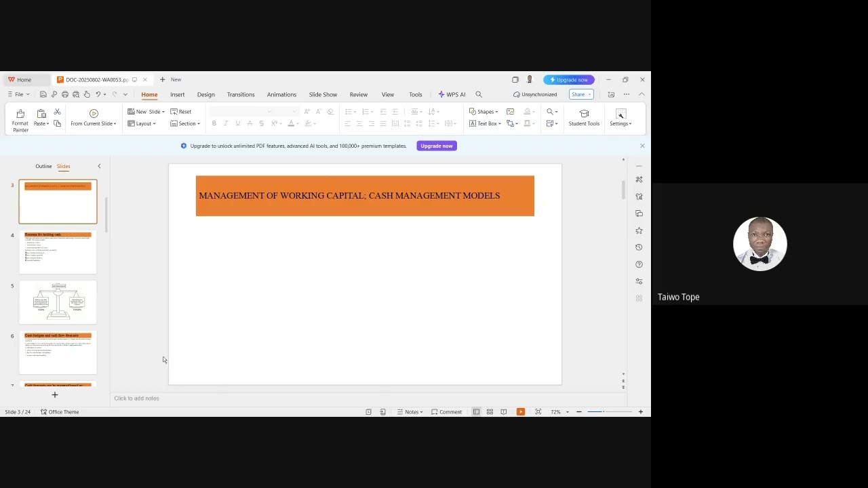Open the Review ribbon tab
The height and width of the screenshot is (488, 868).
[359, 94]
